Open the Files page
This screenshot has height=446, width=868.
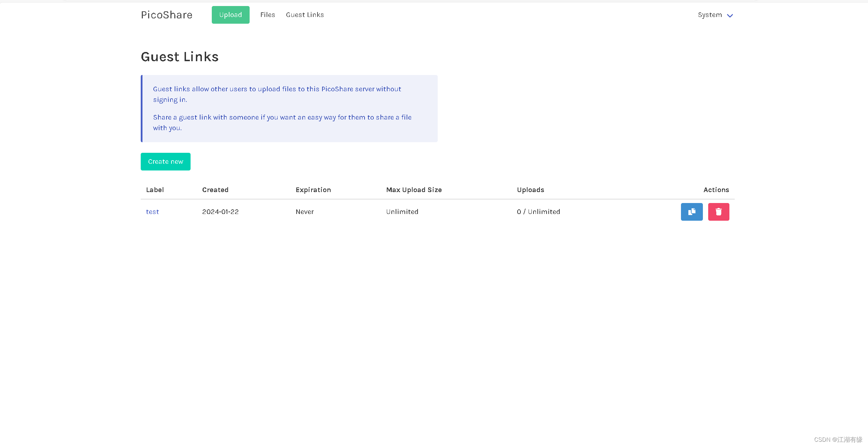tap(267, 15)
